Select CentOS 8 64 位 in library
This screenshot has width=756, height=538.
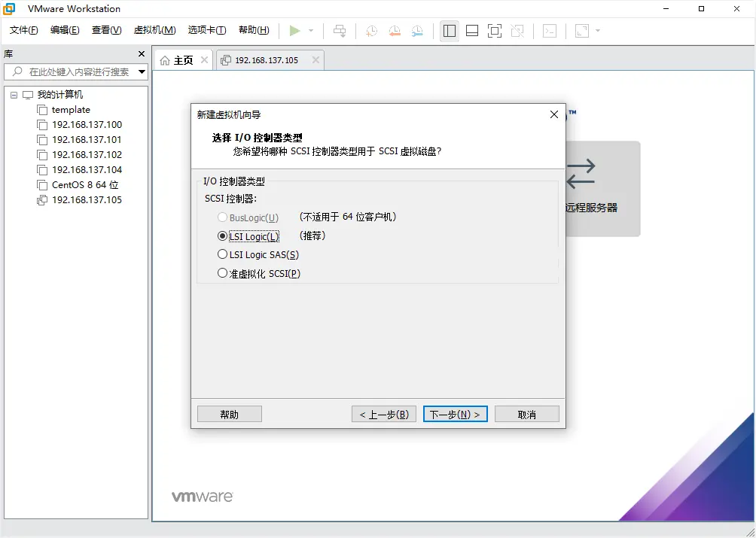click(85, 185)
